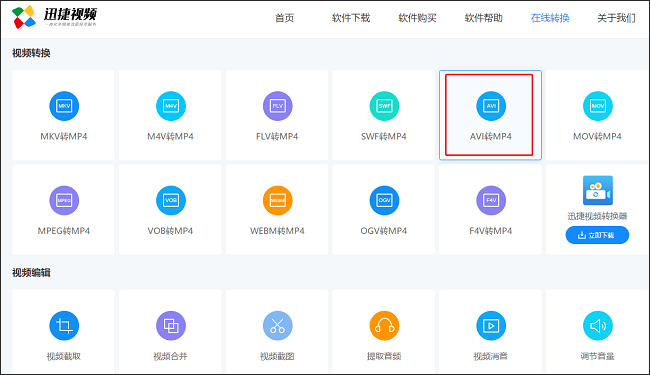
Task: Click the 提取音频 text label
Action: pos(384,356)
